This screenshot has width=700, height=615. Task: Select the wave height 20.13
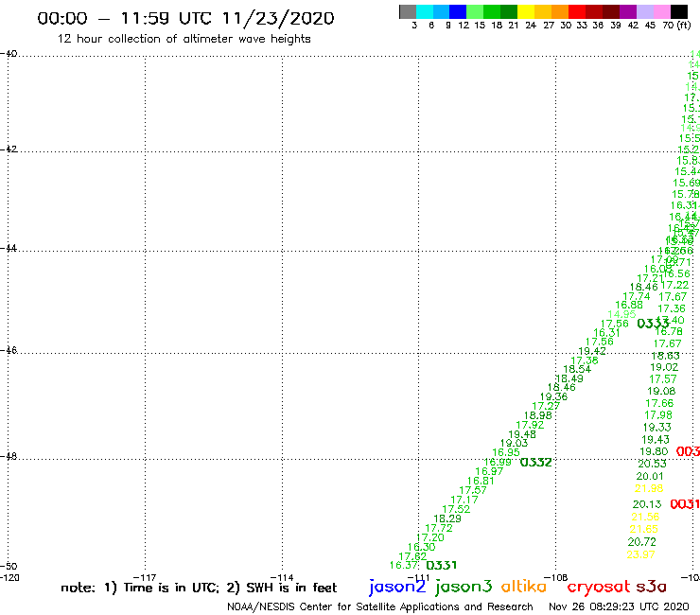pyautogui.click(x=647, y=504)
